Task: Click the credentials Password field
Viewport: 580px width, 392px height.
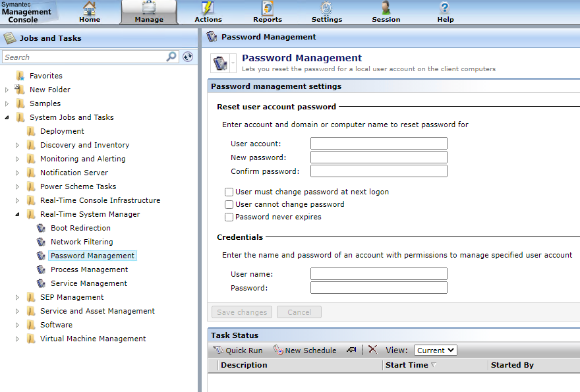Action: click(x=379, y=288)
